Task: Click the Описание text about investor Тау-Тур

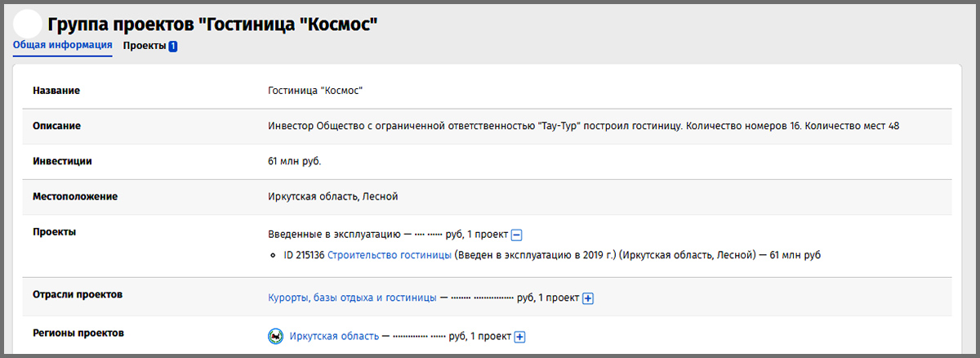Action: [583, 126]
